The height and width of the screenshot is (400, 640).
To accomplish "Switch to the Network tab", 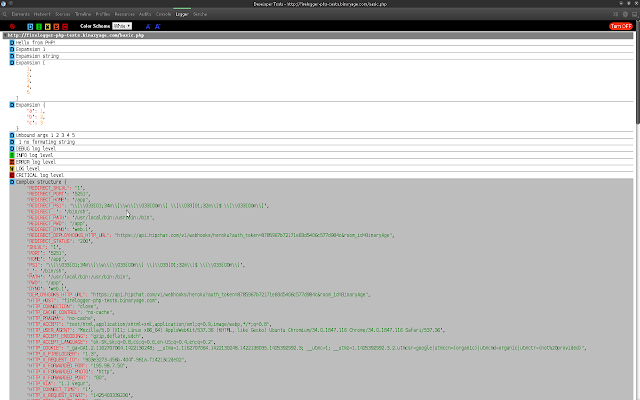I will [x=42, y=14].
